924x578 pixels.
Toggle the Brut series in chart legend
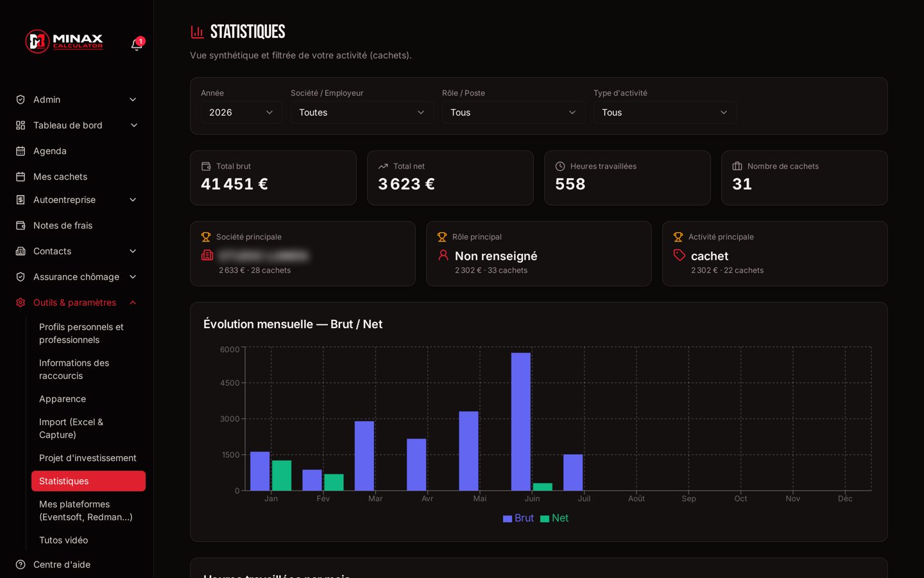click(x=518, y=518)
